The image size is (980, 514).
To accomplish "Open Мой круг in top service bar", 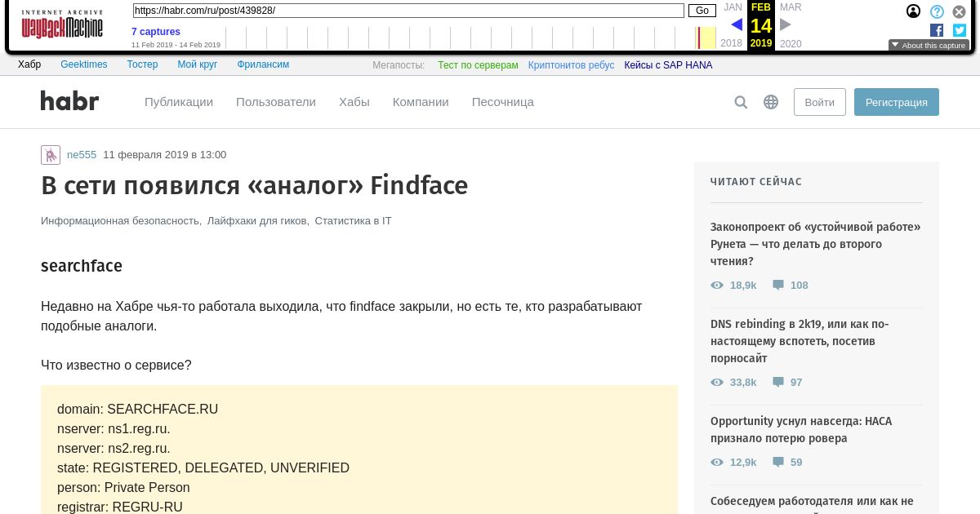I will [x=198, y=64].
